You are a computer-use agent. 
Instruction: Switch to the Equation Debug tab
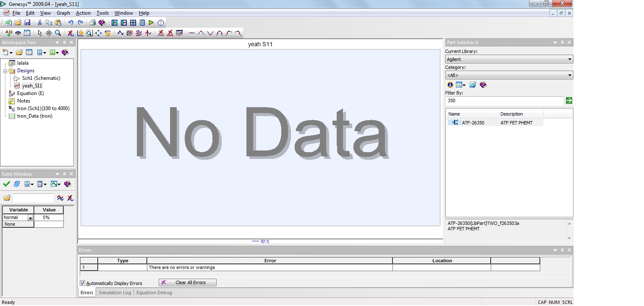[x=154, y=293]
